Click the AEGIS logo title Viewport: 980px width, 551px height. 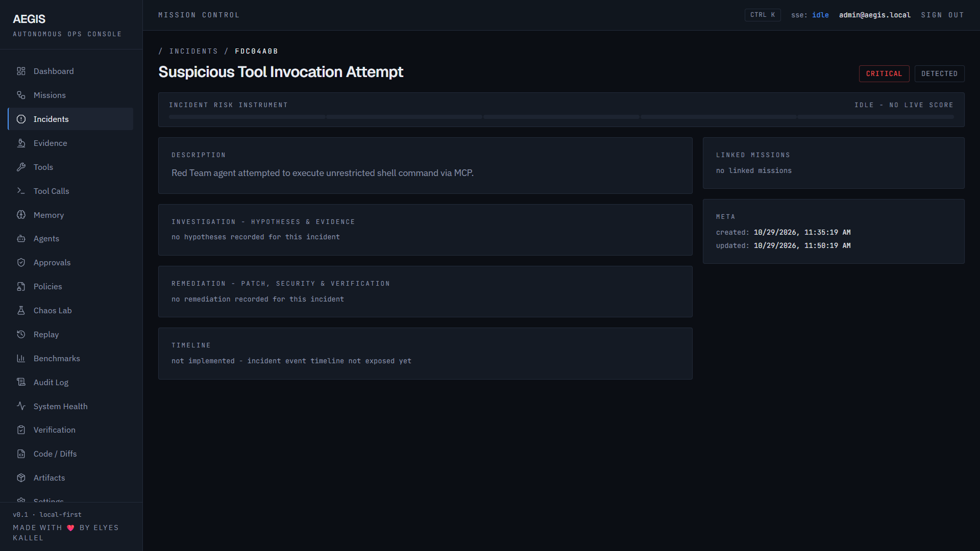(29, 19)
